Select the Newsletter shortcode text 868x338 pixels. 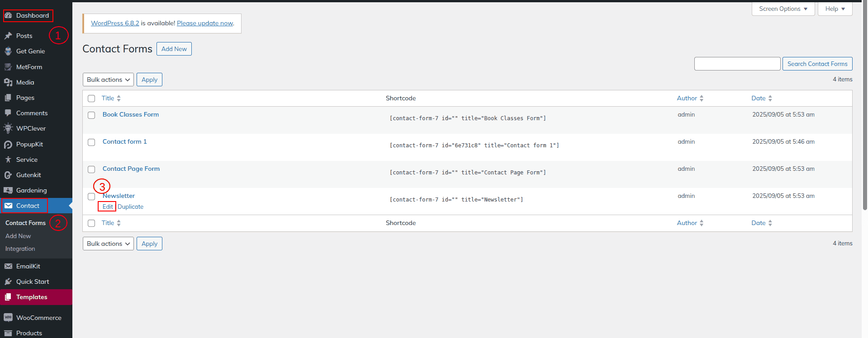click(456, 200)
